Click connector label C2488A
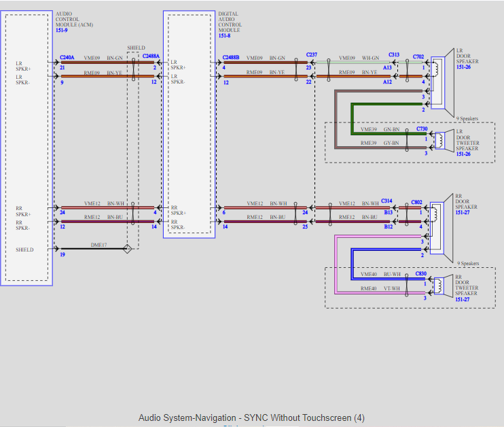504x427 pixels. (x=151, y=56)
